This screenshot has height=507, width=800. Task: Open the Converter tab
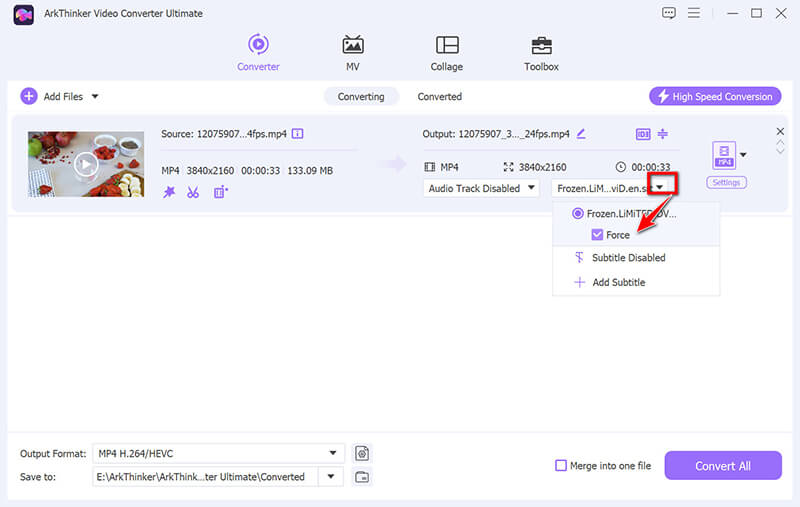(258, 53)
